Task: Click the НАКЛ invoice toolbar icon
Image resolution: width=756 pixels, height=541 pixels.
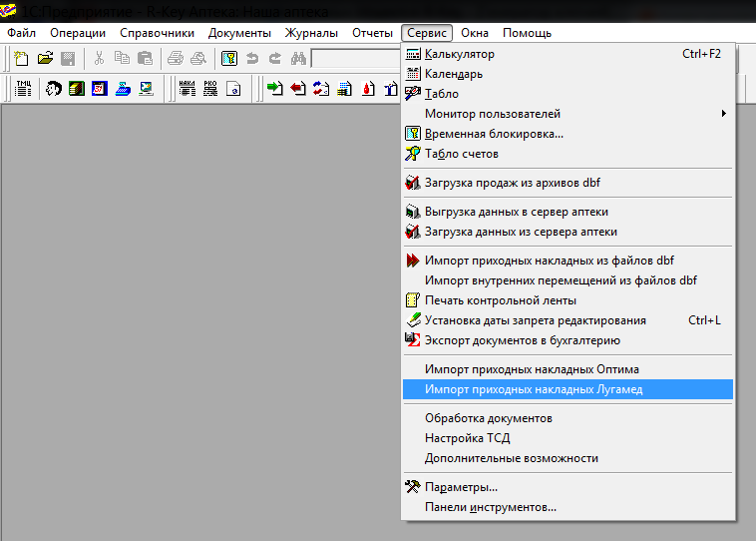Action: [187, 88]
